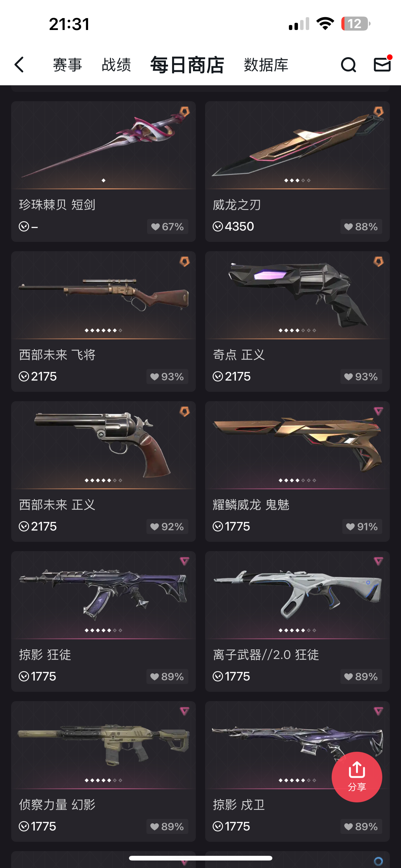Switch to the 战绩 tab

coord(116,64)
